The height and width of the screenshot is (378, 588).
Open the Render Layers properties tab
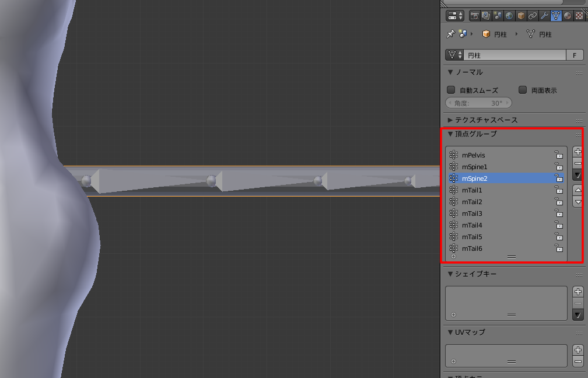point(486,16)
